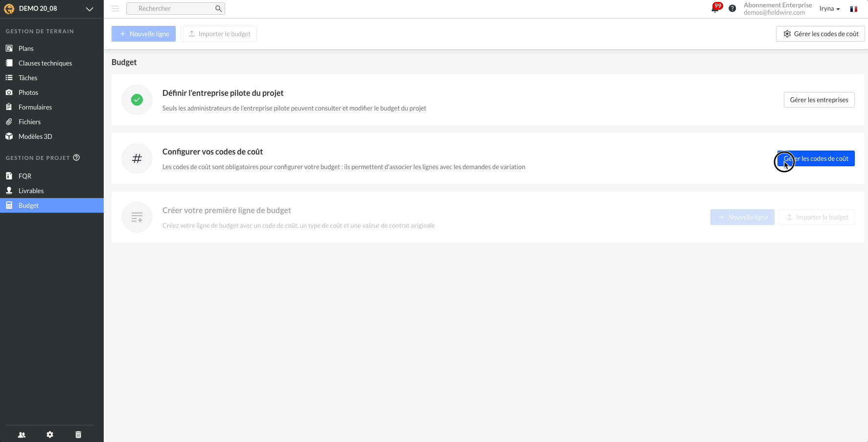The image size is (868, 442).
Task: Go to Plans in the sidebar
Action: (x=26, y=48)
